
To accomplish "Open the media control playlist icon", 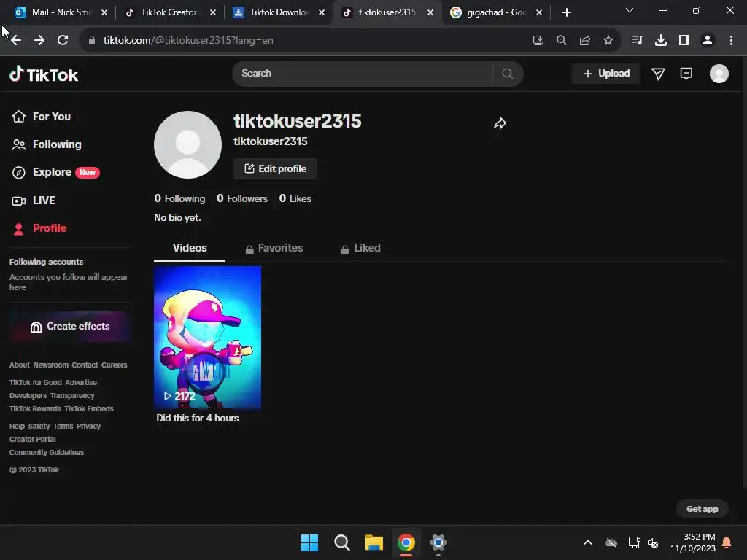I will click(x=637, y=41).
